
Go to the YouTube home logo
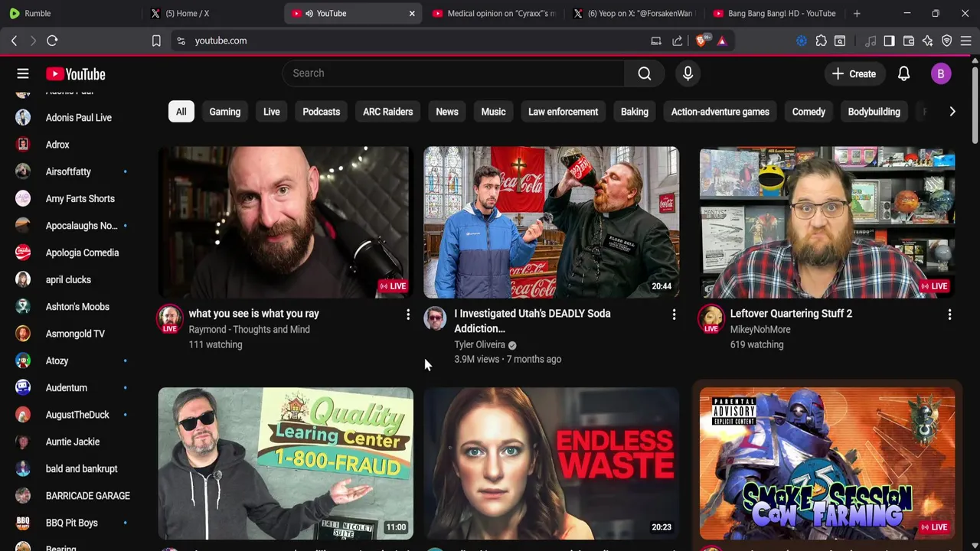[x=75, y=73]
